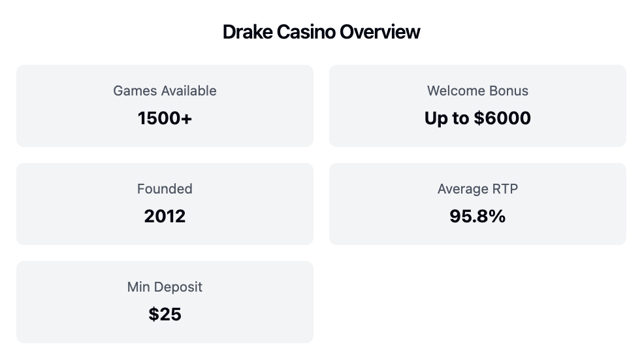Select the Min Deposit card

[x=165, y=302]
